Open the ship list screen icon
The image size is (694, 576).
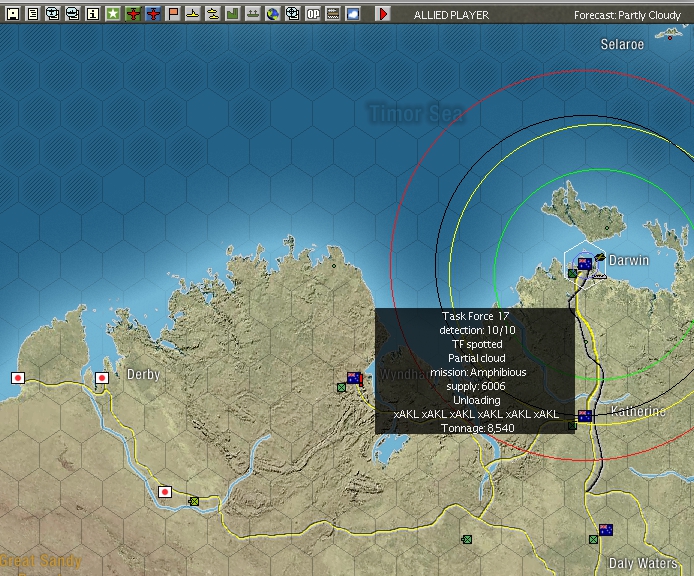point(73,14)
